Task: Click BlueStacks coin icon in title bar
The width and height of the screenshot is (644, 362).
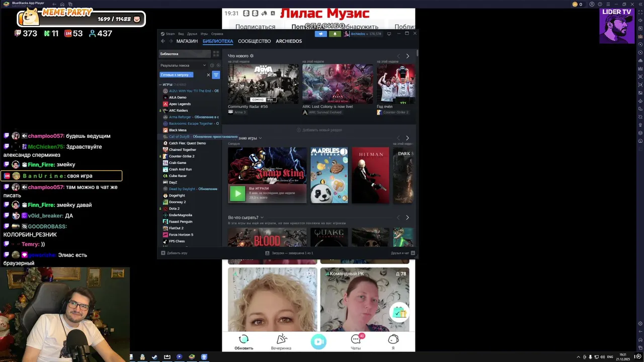Action: tap(575, 4)
